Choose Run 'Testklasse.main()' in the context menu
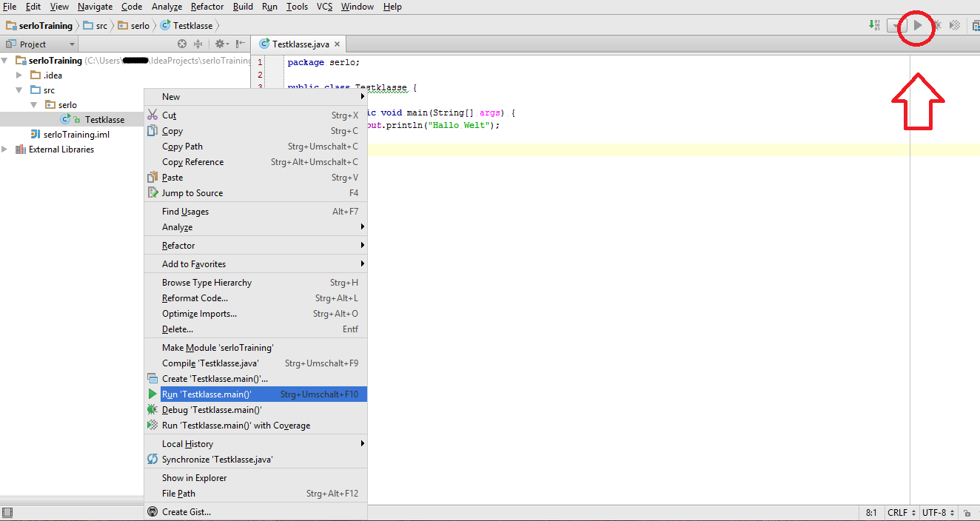 tap(255, 394)
